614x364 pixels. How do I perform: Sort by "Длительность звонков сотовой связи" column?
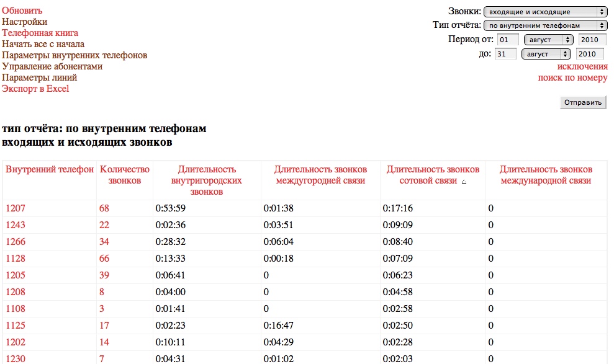coord(432,174)
